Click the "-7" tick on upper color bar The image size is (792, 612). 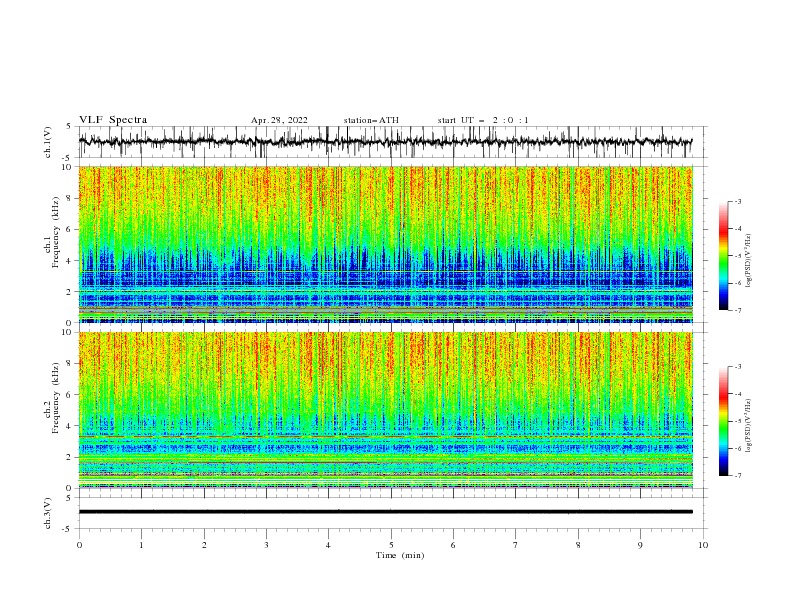pos(738,311)
